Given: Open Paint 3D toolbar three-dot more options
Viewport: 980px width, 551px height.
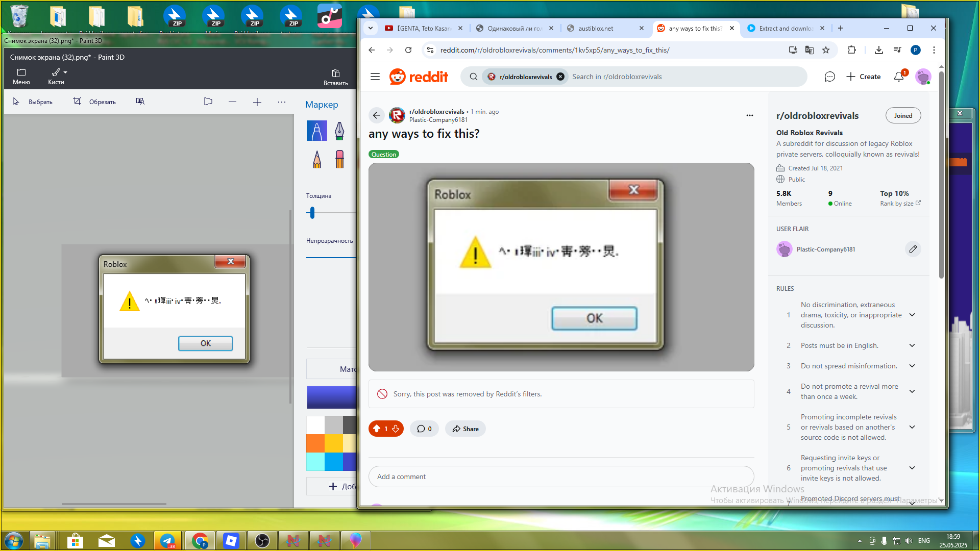Looking at the screenshot, I should coord(282,102).
